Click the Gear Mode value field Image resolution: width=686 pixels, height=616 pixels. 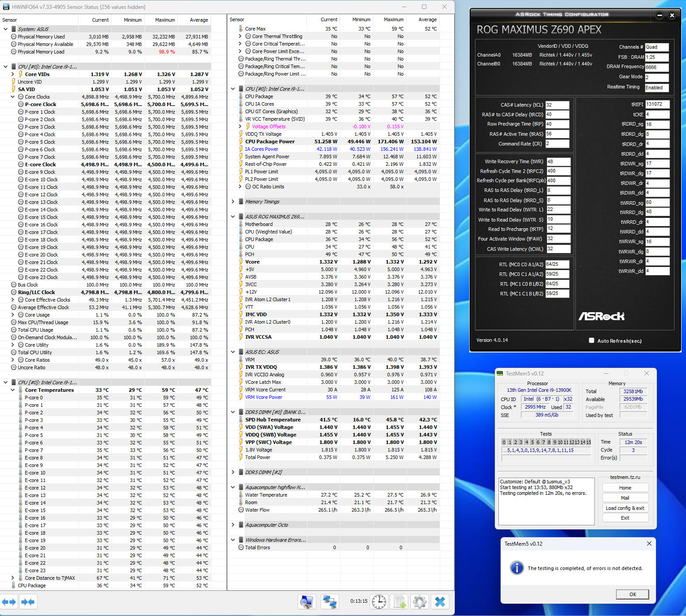coord(657,77)
